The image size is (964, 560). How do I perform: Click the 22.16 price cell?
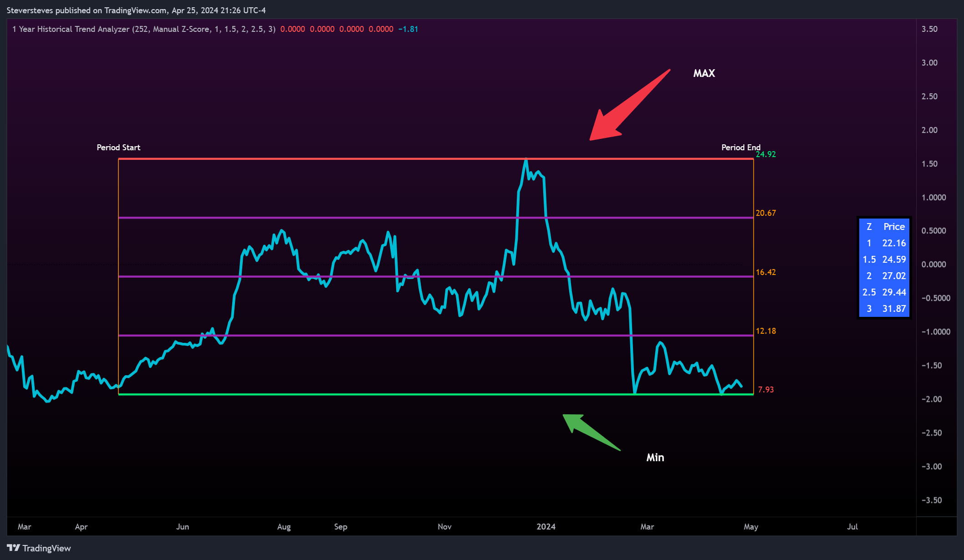[894, 243]
